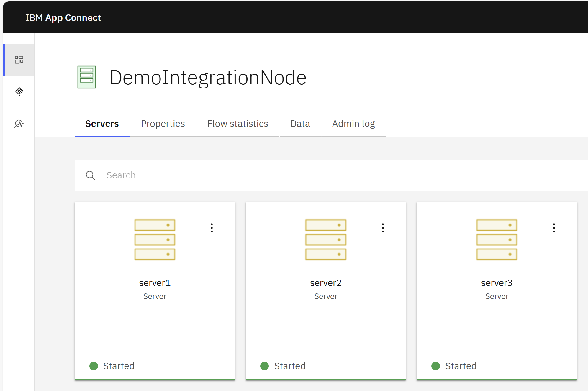Click the Server type label under server1

155,296
